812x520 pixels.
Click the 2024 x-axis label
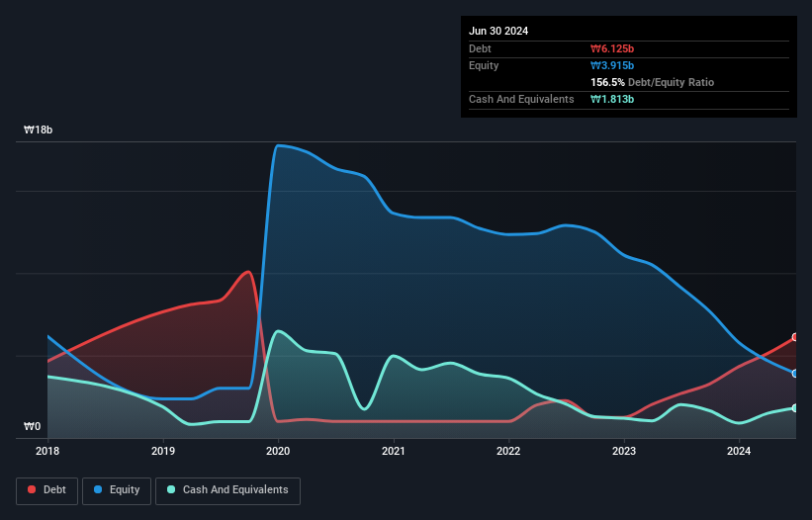739,451
